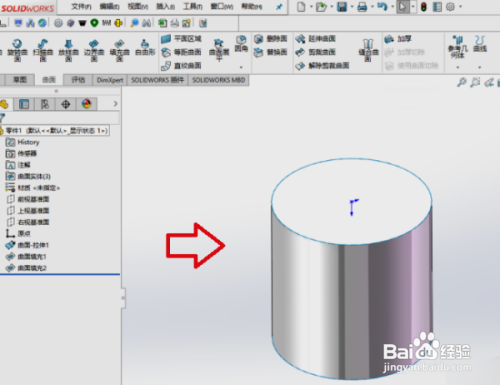Expand the 参考几何体 dropdown arrow
Image resolution: width=500 pixels, height=385 pixels.
pos(458,67)
